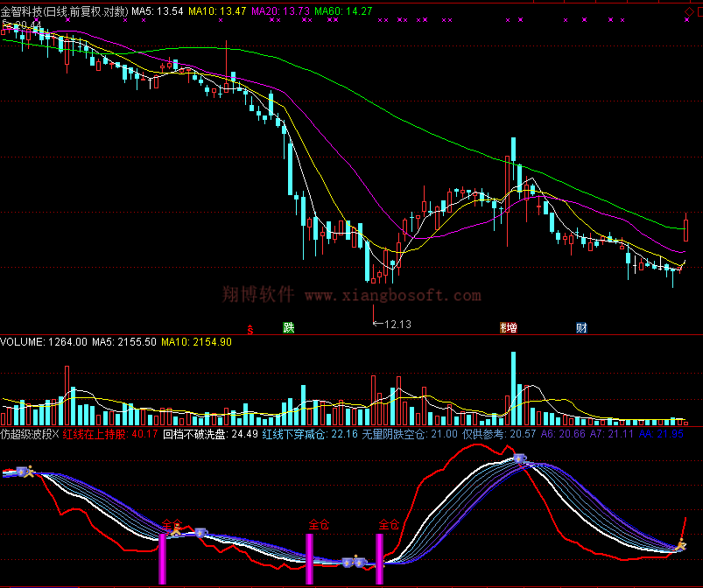Click the 仅供参考: 20.57 label
703x588 pixels.
tap(499, 434)
